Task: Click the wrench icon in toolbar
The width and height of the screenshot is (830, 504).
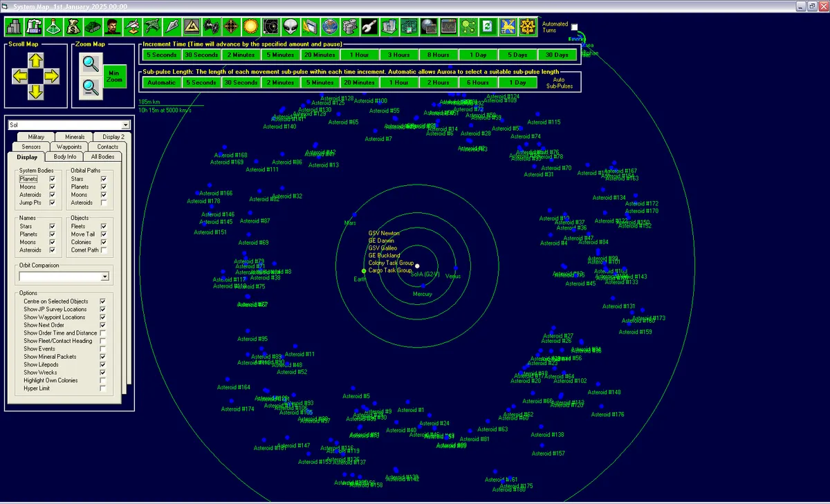Action: click(x=370, y=26)
